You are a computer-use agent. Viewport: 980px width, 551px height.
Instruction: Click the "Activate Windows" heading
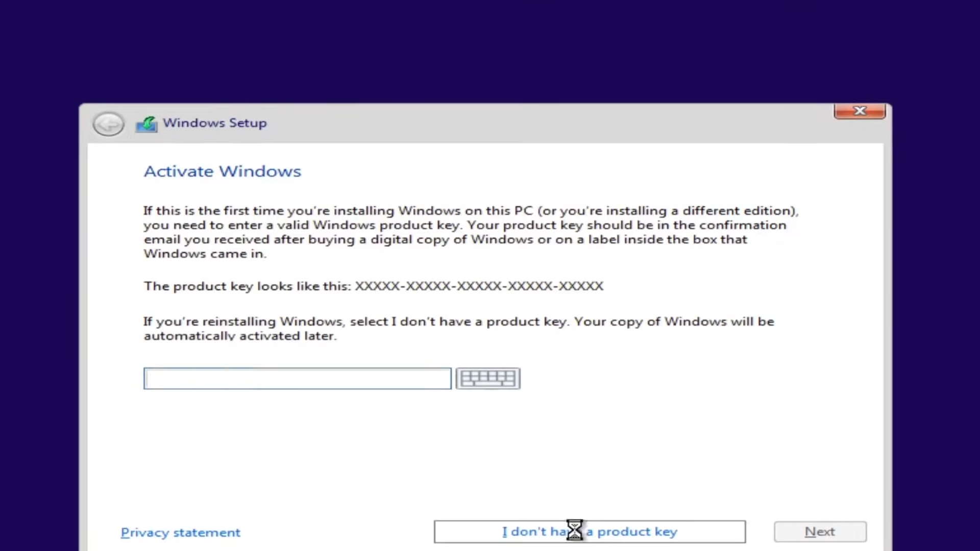pos(223,171)
